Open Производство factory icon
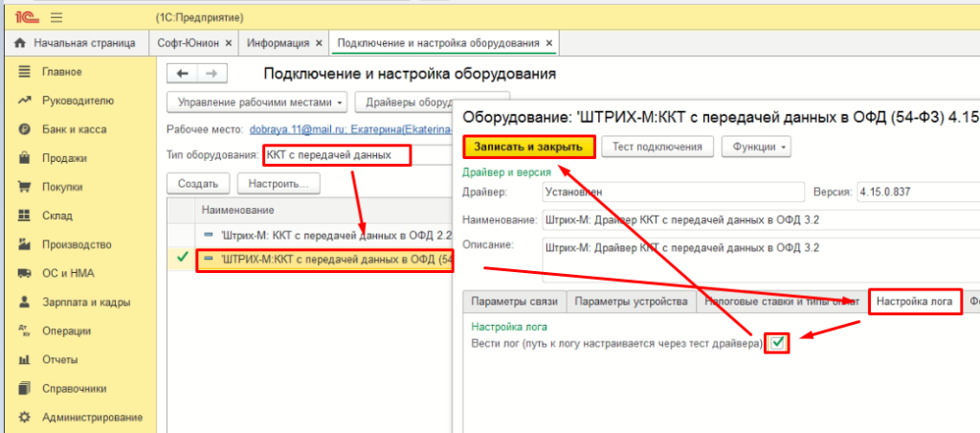Image resolution: width=980 pixels, height=433 pixels. point(24,244)
